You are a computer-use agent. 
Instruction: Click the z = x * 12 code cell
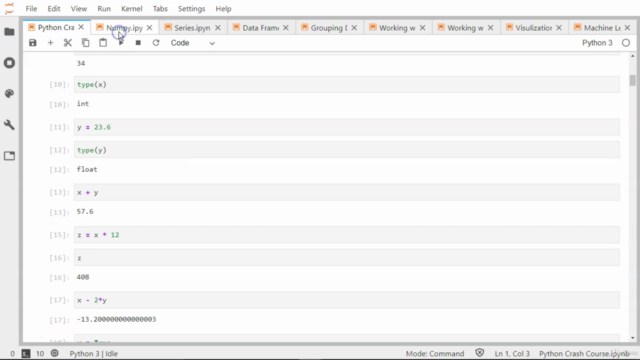pyautogui.click(x=347, y=235)
